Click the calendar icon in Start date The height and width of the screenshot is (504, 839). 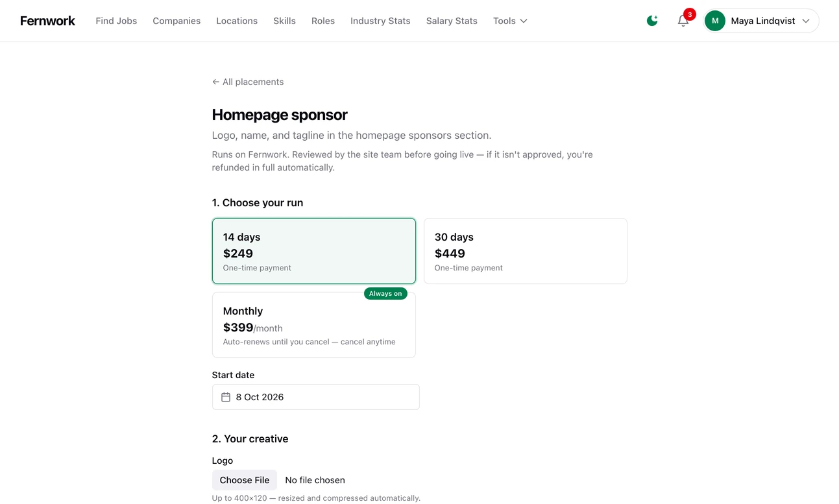(x=226, y=397)
